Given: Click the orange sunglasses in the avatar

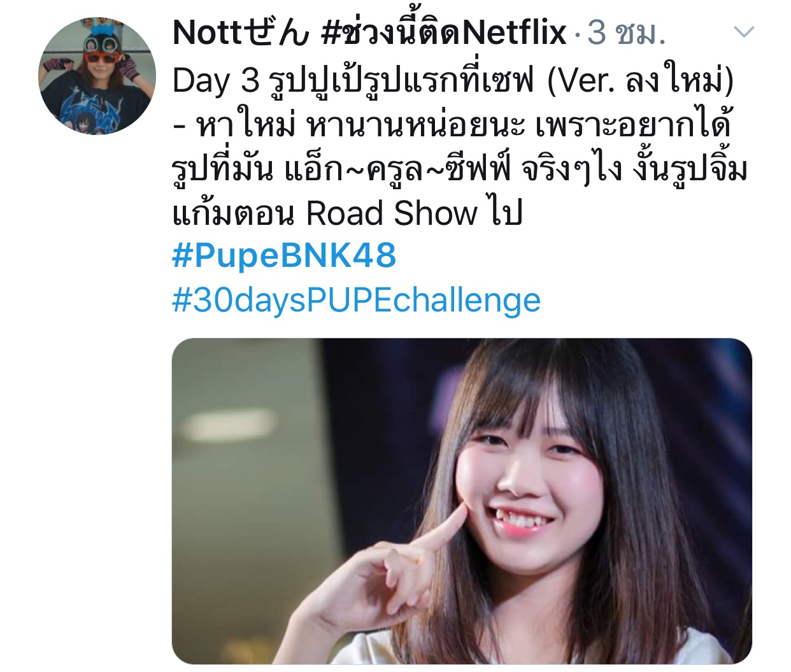Looking at the screenshot, I should point(102,57).
